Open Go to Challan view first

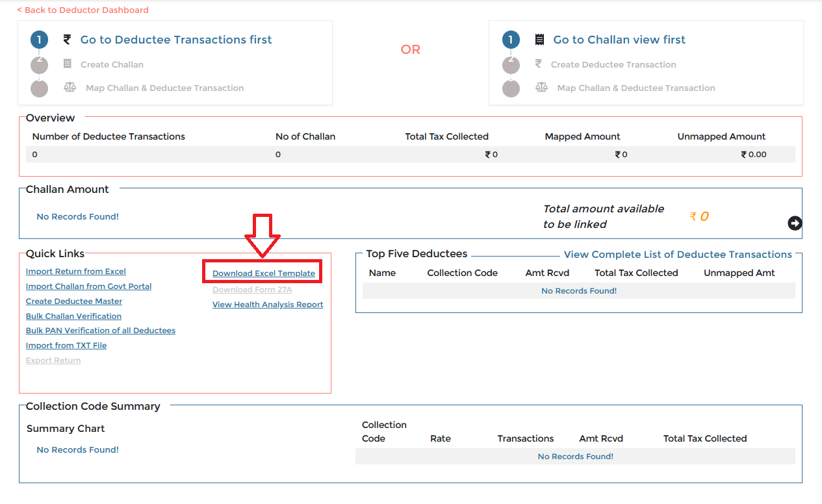click(x=619, y=40)
